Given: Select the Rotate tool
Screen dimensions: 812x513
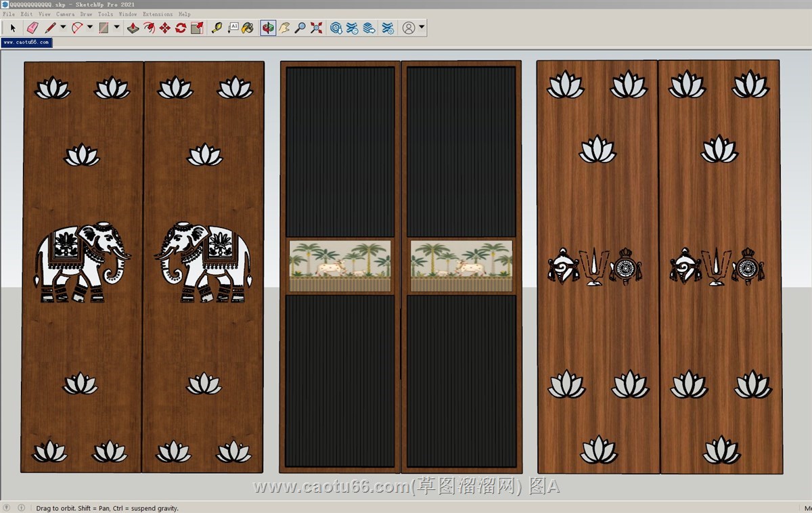Looking at the screenshot, I should point(181,28).
